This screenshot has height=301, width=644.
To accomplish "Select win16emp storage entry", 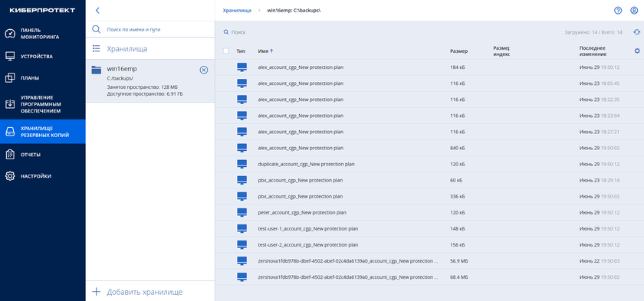I will (150, 80).
